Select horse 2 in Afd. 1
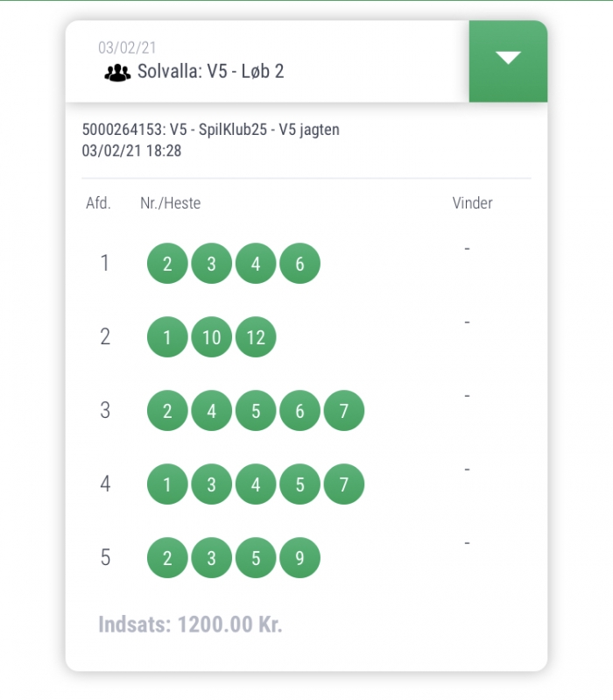The image size is (613, 700). coord(167,264)
